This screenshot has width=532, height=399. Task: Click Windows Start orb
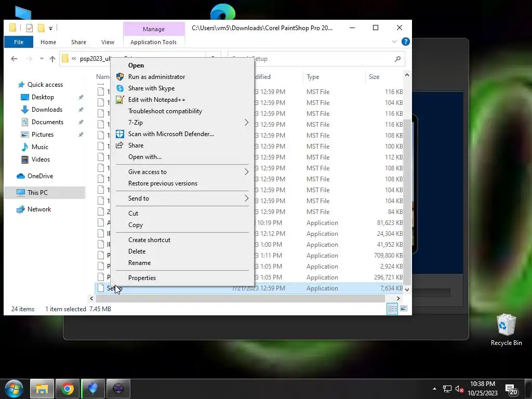[14, 389]
